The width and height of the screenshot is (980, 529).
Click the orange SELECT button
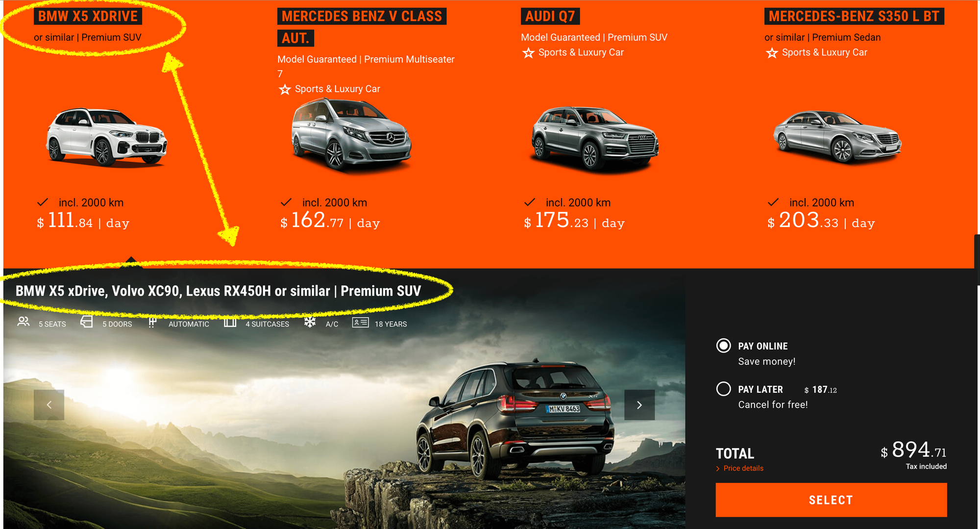pyautogui.click(x=831, y=500)
